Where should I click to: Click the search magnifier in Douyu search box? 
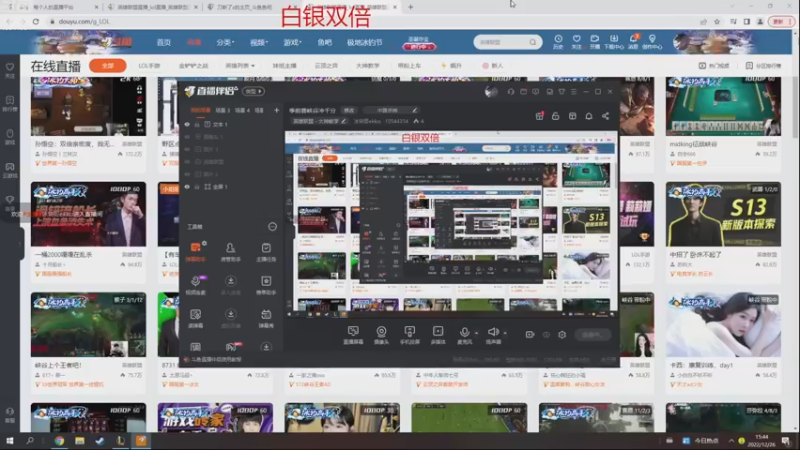click(x=533, y=42)
